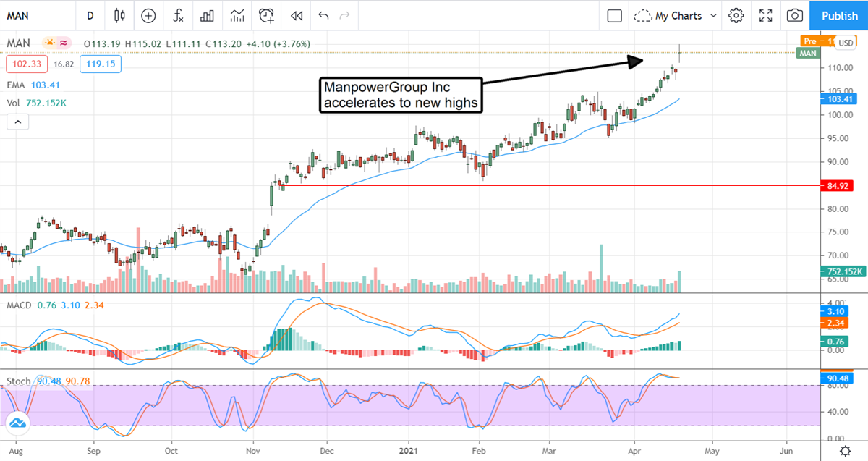Open the USD currency selector
This screenshot has height=461, width=868.
point(845,43)
